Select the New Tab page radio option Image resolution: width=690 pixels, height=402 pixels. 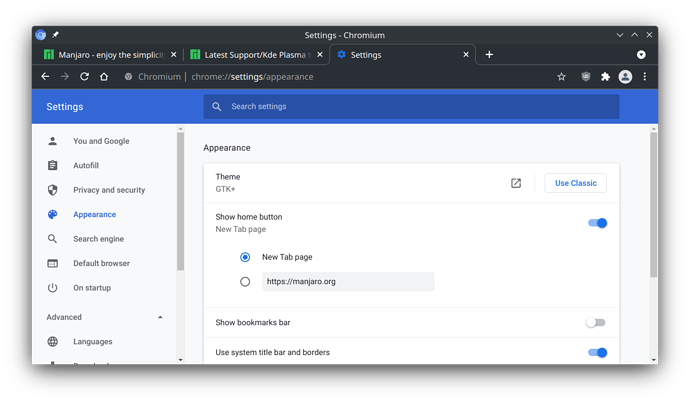point(245,257)
